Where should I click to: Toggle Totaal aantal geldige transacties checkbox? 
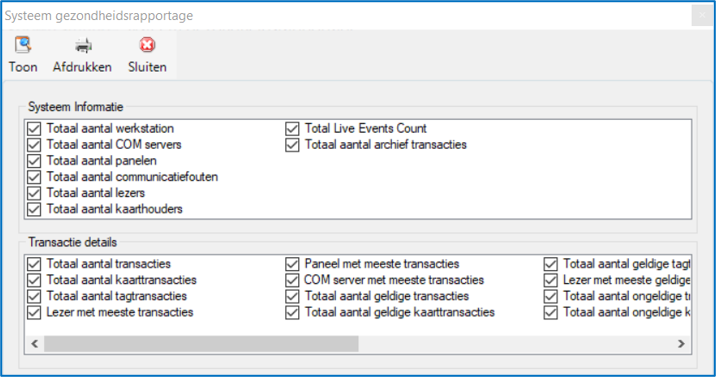coord(292,296)
